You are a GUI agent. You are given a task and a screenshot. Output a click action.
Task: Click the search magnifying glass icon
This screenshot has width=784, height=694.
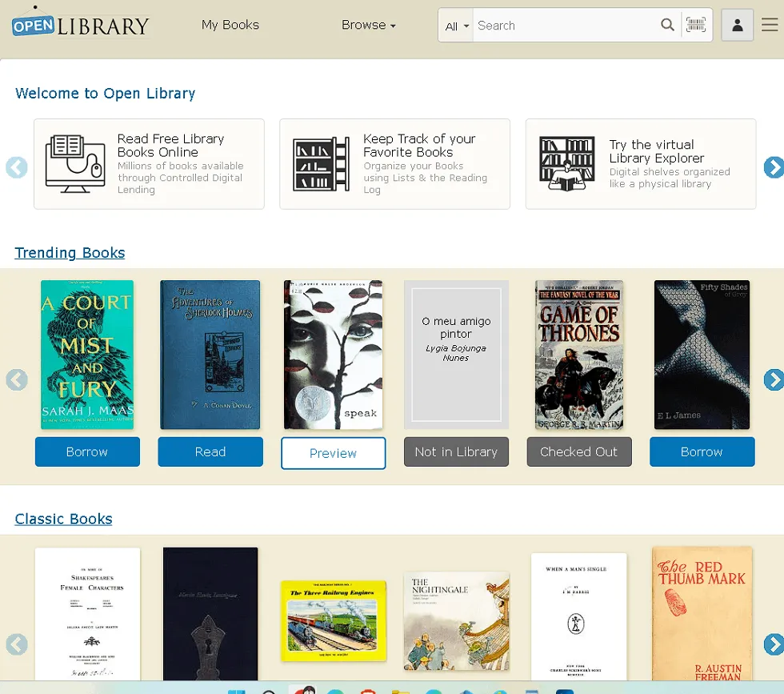[x=667, y=25]
